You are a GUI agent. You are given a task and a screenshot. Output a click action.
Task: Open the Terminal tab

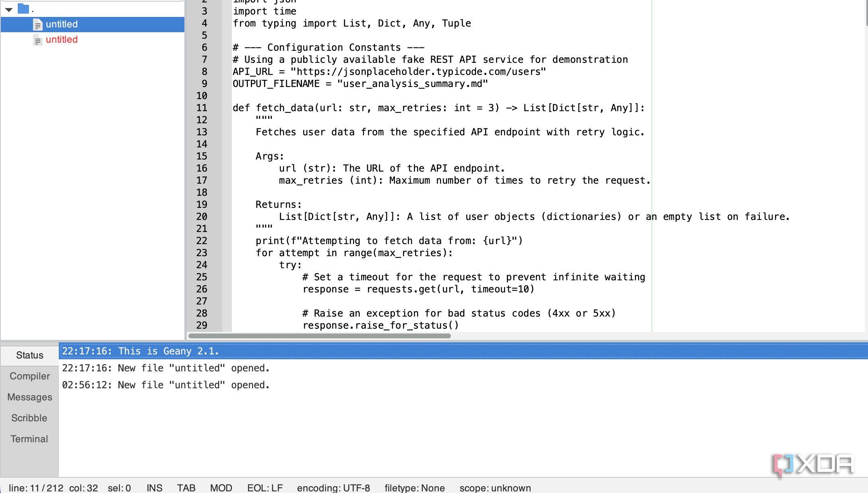[x=29, y=439]
